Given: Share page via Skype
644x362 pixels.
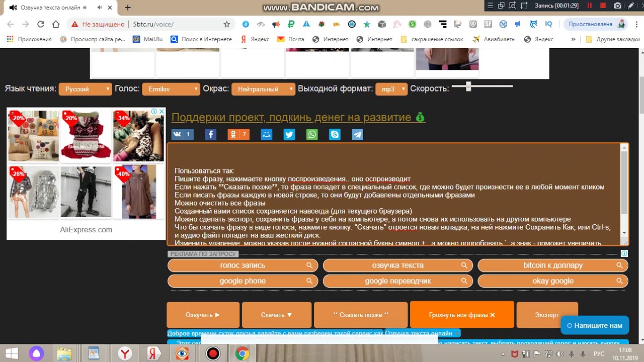Looking at the screenshot, I should pos(335,134).
